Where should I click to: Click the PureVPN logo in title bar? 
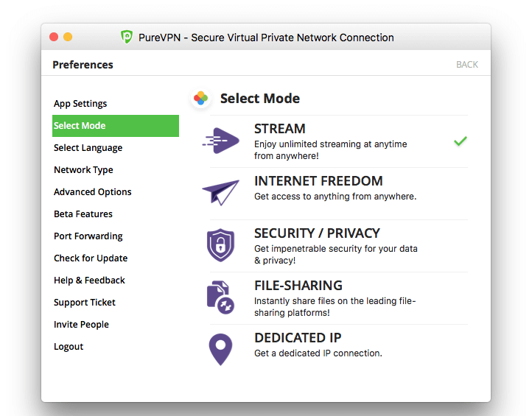click(x=127, y=38)
